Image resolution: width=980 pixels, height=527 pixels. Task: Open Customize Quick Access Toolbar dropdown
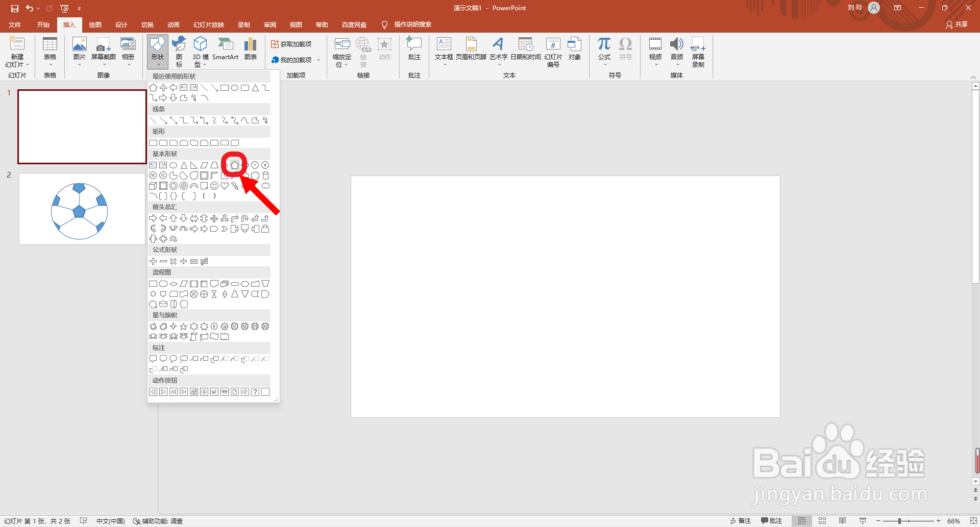pos(79,8)
